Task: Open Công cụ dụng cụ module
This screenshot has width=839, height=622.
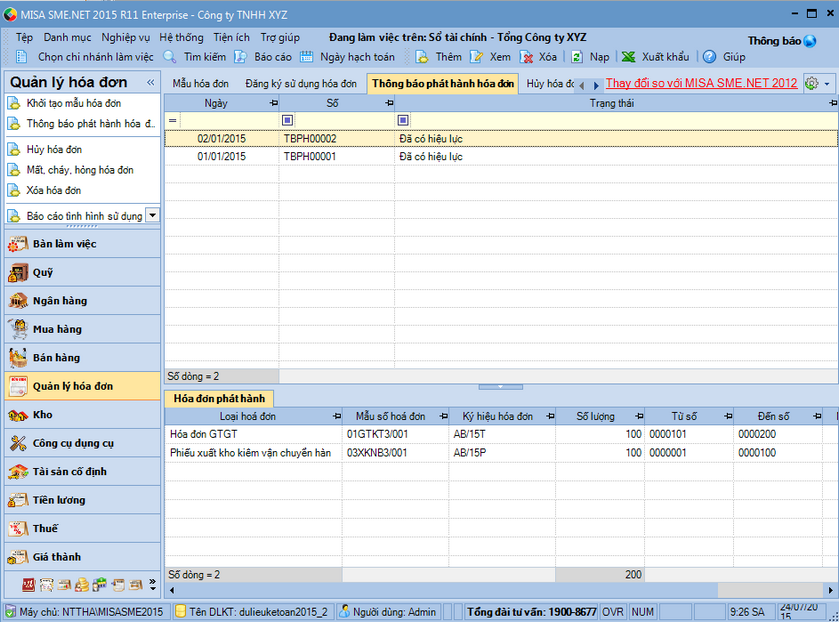Action: coord(82,443)
